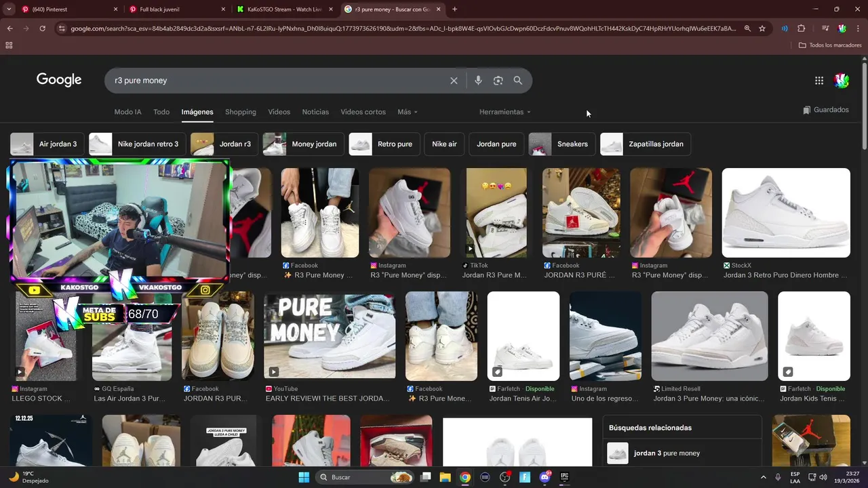This screenshot has height=488, width=868.
Task: Open the weather widget showing 19°C Despejado
Action: 27,477
